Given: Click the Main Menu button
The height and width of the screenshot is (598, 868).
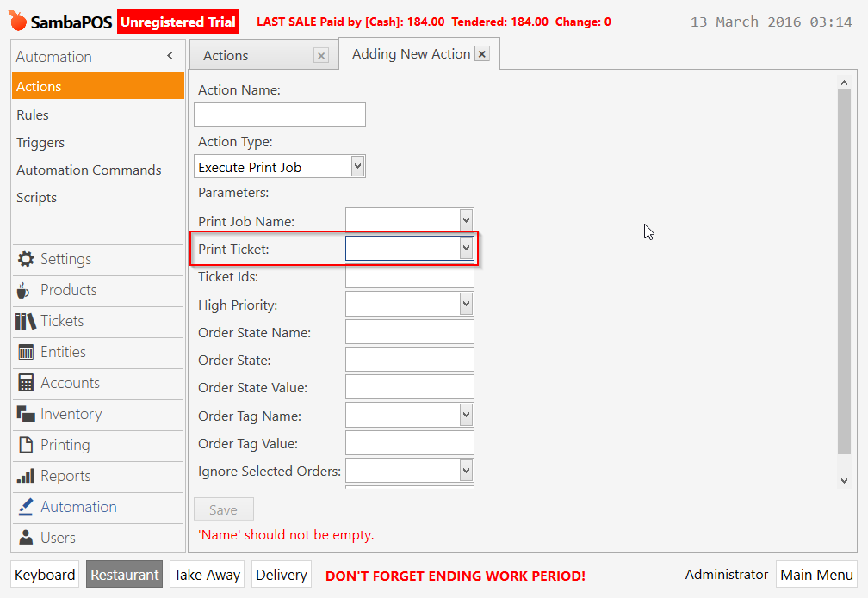Looking at the screenshot, I should (816, 575).
